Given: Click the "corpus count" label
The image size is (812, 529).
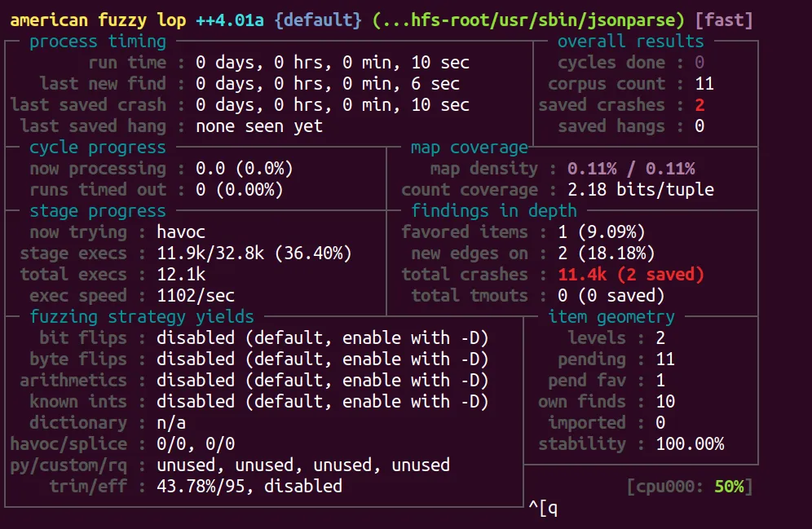Looking at the screenshot, I should tap(607, 84).
